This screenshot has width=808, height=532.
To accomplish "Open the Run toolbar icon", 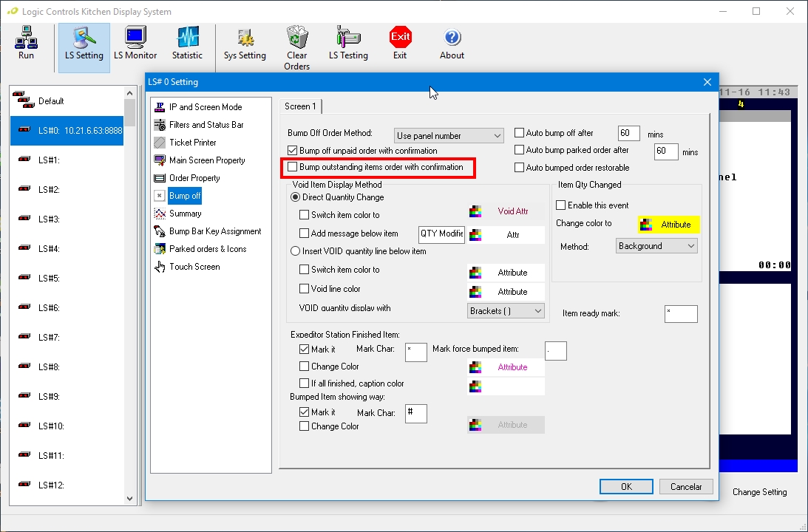I will point(26,44).
